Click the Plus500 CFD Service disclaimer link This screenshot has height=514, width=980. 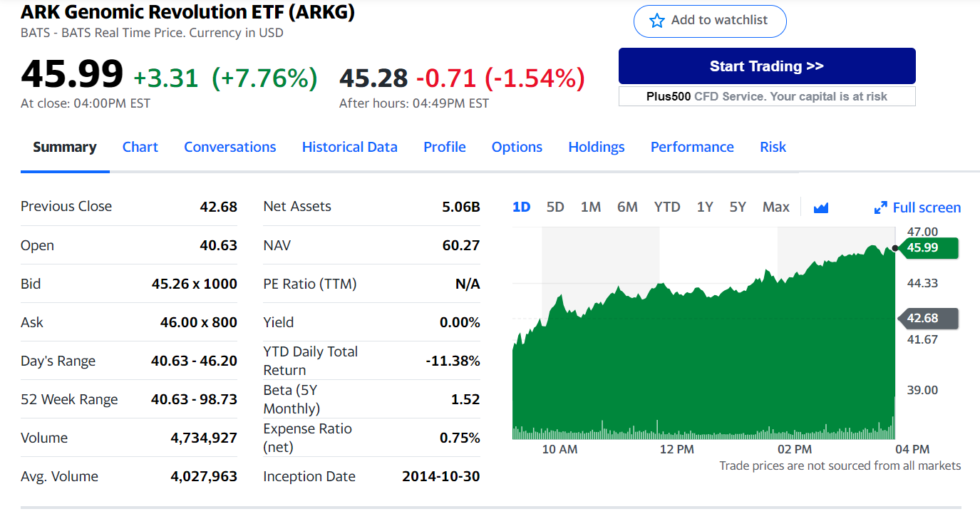(x=766, y=96)
